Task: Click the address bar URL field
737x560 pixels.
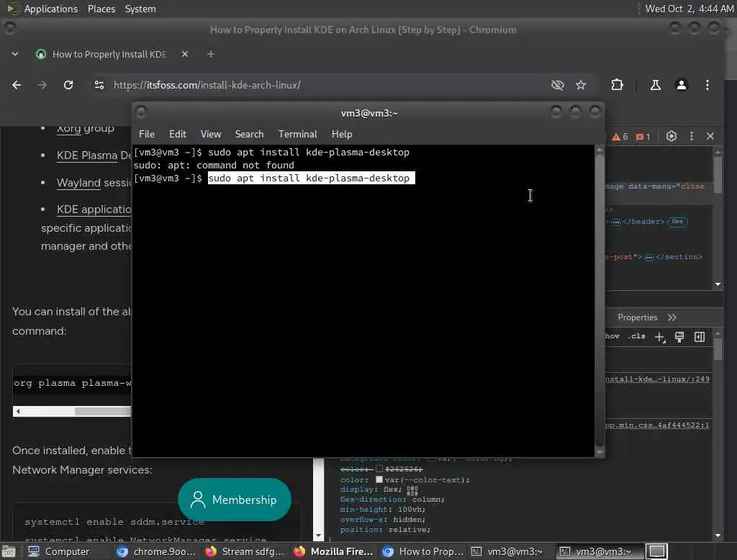Action: [x=329, y=85]
